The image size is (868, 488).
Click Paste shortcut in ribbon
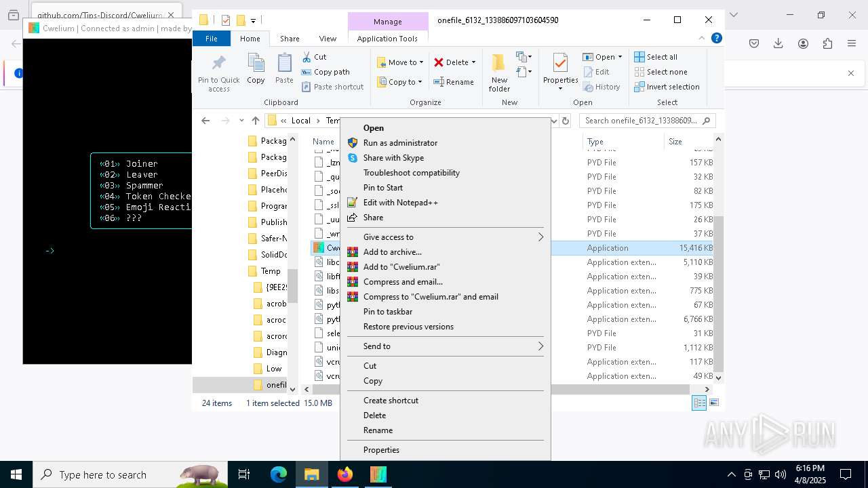point(332,87)
